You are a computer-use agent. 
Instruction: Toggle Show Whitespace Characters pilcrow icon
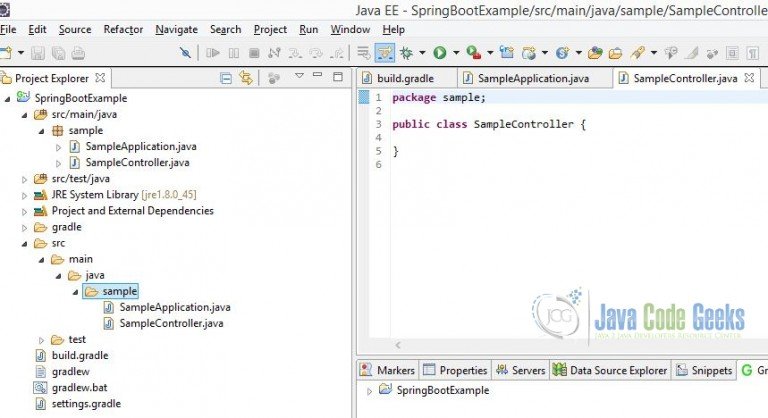tap(753, 52)
